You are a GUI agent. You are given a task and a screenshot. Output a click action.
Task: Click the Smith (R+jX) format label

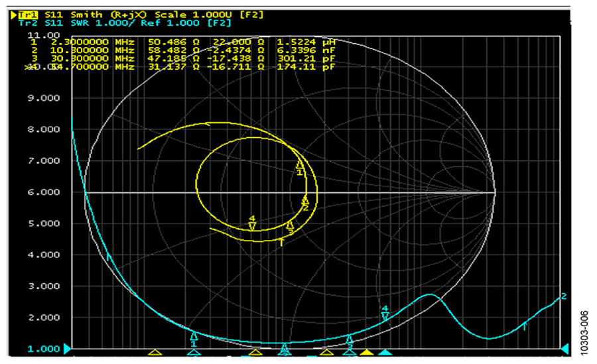108,15
